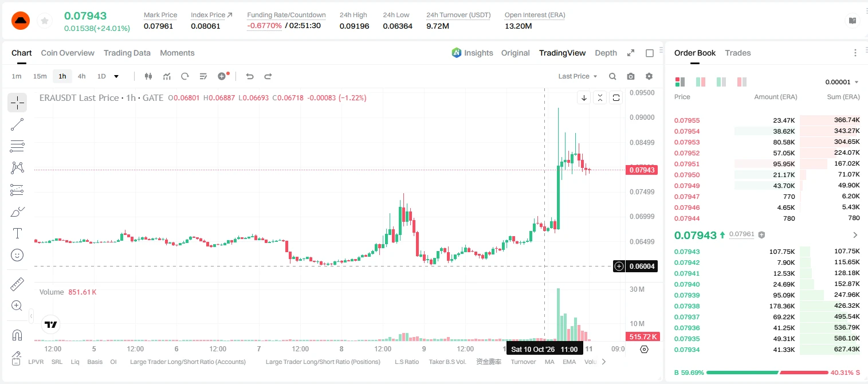Take a chart snapshot with camera icon
Viewport: 868px width, 384px height.
coord(631,76)
